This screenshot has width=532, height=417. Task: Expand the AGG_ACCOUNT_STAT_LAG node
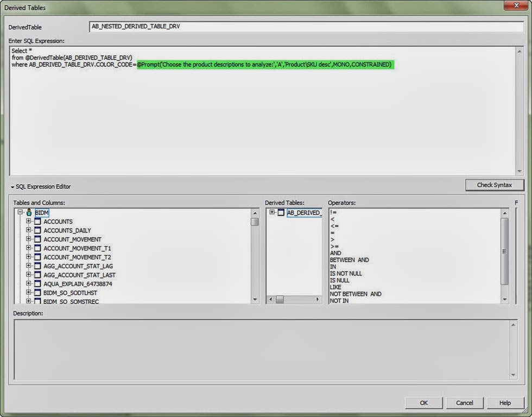click(x=28, y=266)
